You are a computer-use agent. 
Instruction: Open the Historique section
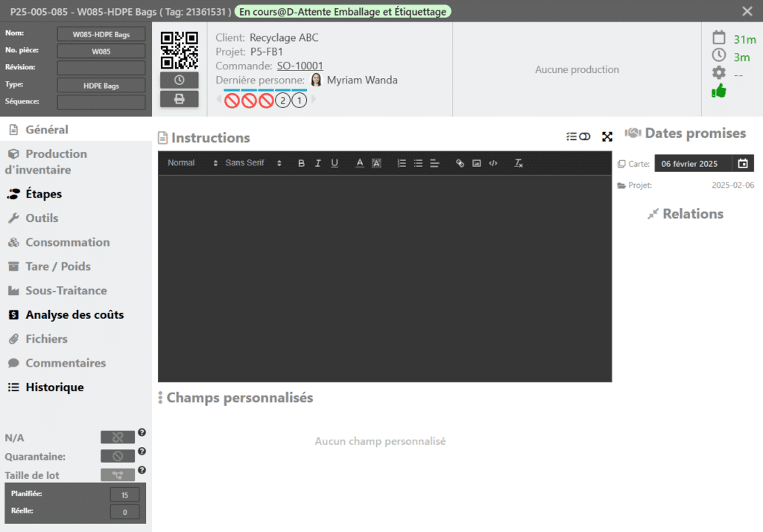54,387
